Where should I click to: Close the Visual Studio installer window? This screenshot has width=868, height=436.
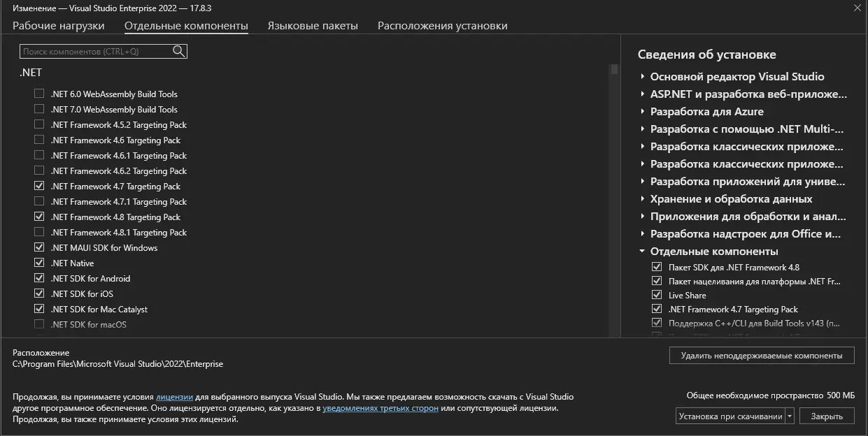click(858, 8)
